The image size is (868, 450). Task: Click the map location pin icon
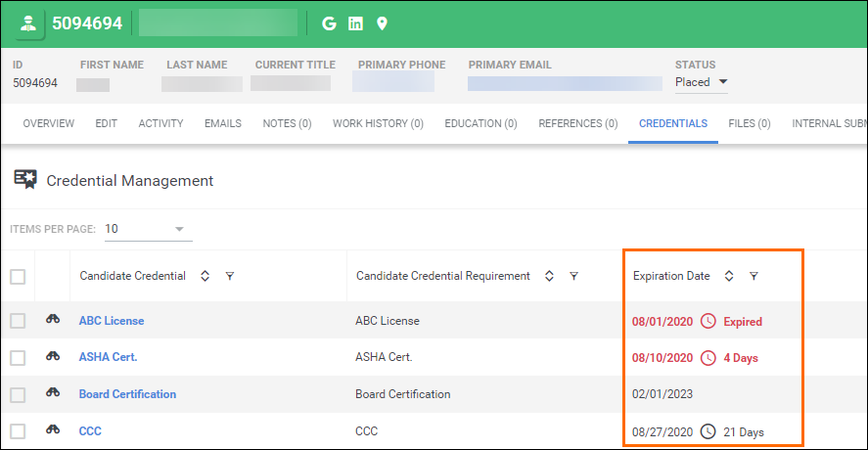coord(382,23)
